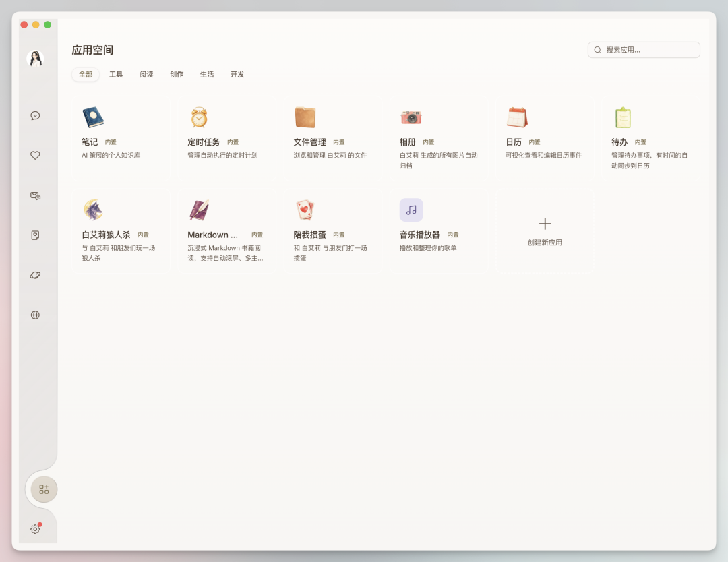Click the 定时任务 app title
The image size is (728, 562).
pyautogui.click(x=204, y=142)
